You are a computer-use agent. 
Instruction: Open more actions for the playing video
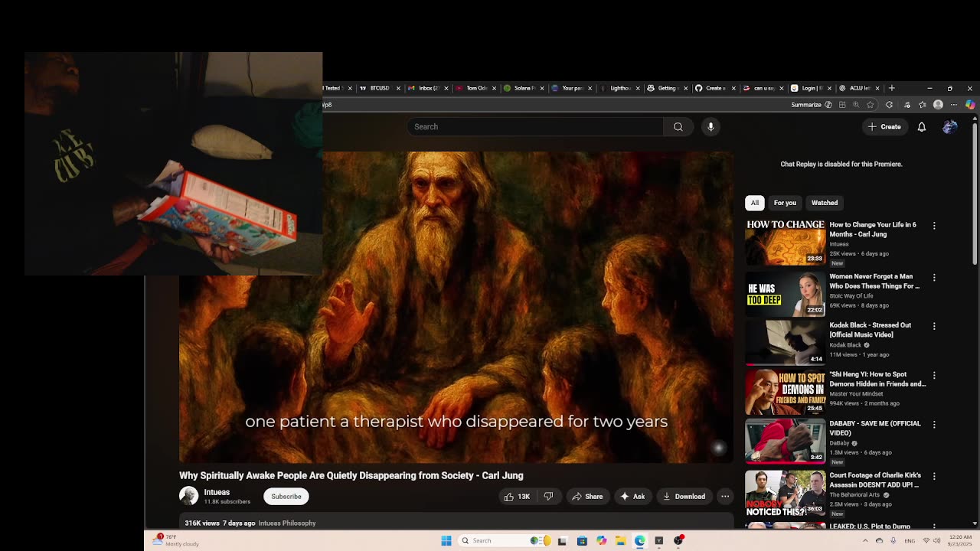pos(725,497)
